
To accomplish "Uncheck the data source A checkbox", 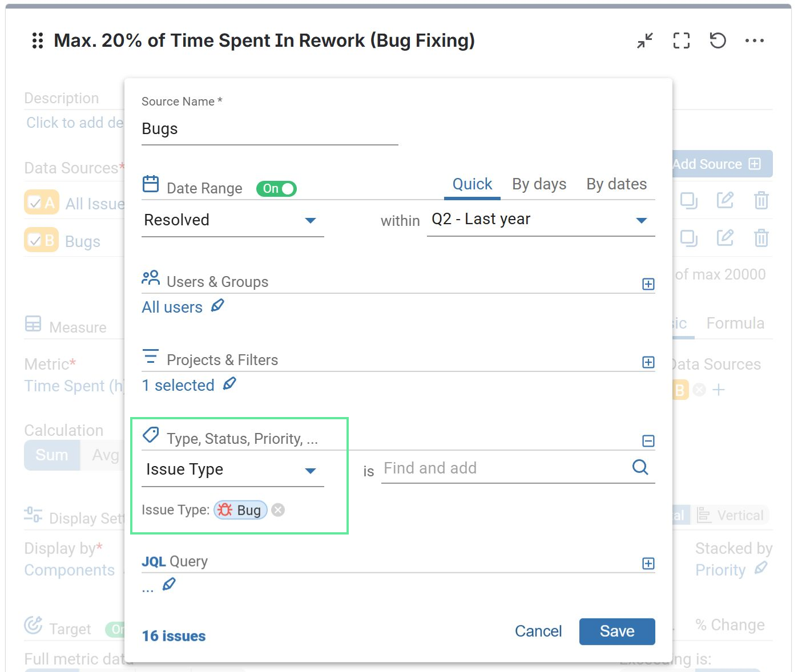I will (x=35, y=203).
